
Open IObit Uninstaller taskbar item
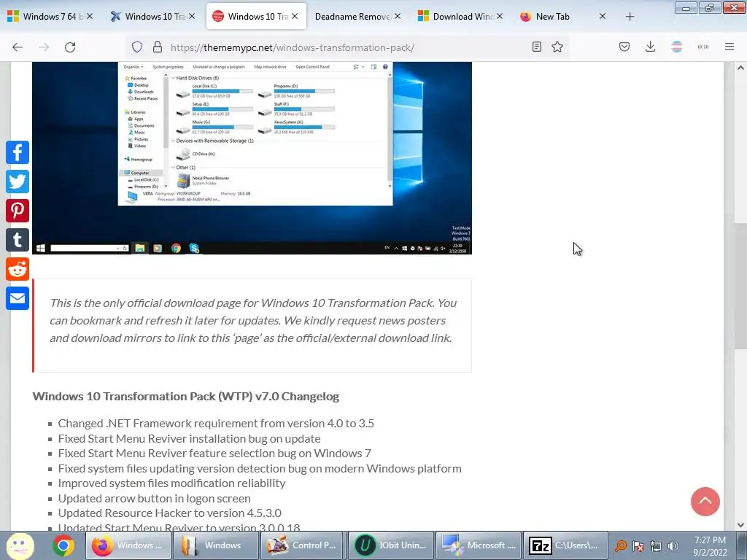tap(391, 545)
